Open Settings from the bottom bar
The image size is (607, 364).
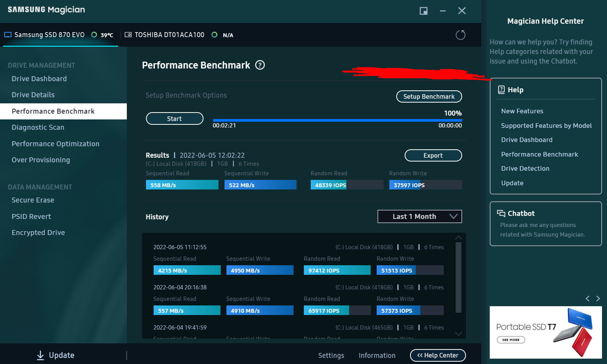point(331,356)
